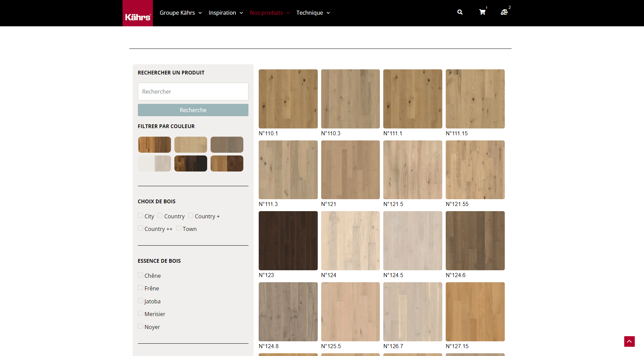The width and height of the screenshot is (644, 356).
Task: Click the scroll-to-top arrow button
Action: click(x=629, y=341)
